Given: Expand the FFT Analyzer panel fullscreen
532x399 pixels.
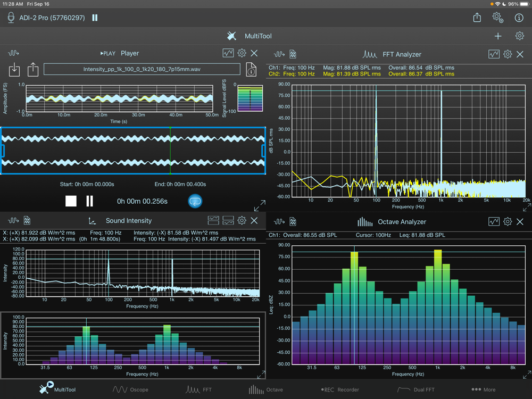Looking at the screenshot, I should (x=526, y=207).
